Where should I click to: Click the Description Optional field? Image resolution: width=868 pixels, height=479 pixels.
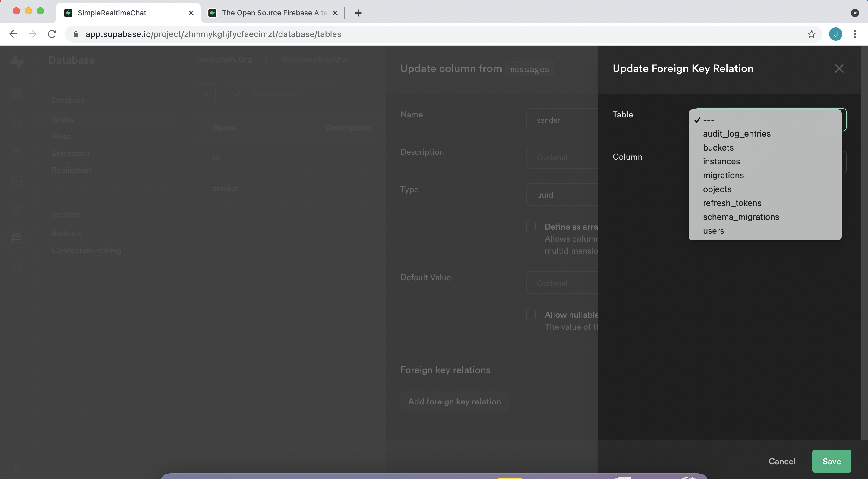562,157
